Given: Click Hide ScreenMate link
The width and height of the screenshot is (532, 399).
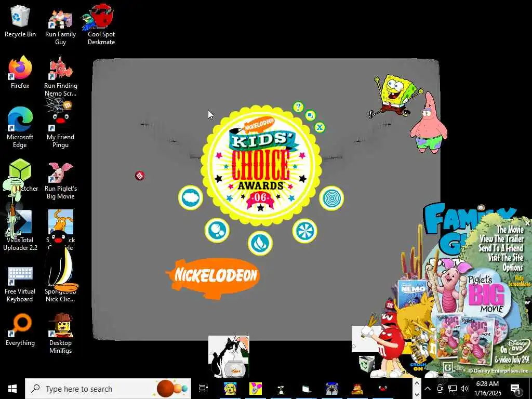Looking at the screenshot, I should (x=519, y=281).
